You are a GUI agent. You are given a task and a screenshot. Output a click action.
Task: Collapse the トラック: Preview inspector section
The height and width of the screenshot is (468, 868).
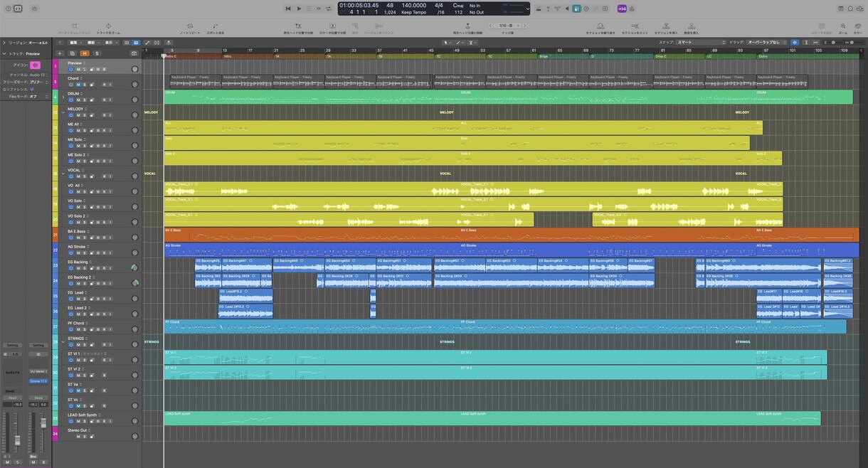[4, 53]
